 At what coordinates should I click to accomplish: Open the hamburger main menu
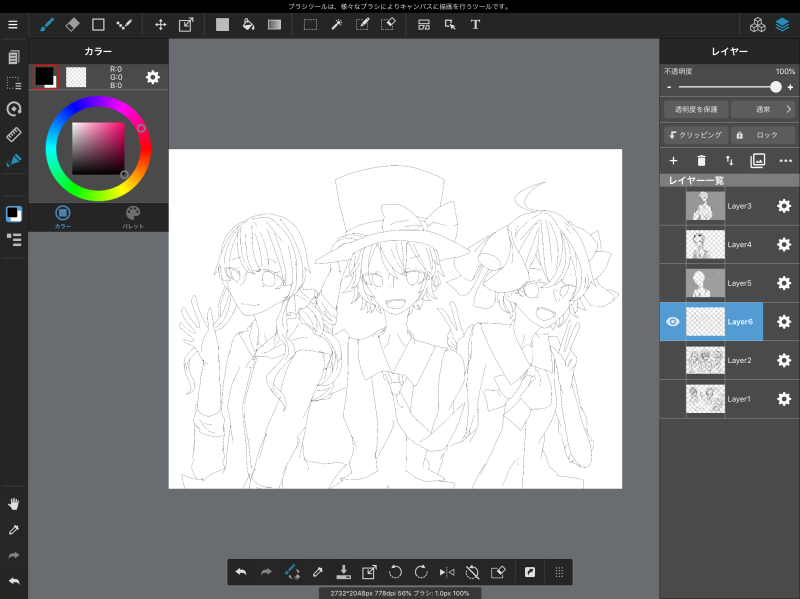pyautogui.click(x=13, y=24)
